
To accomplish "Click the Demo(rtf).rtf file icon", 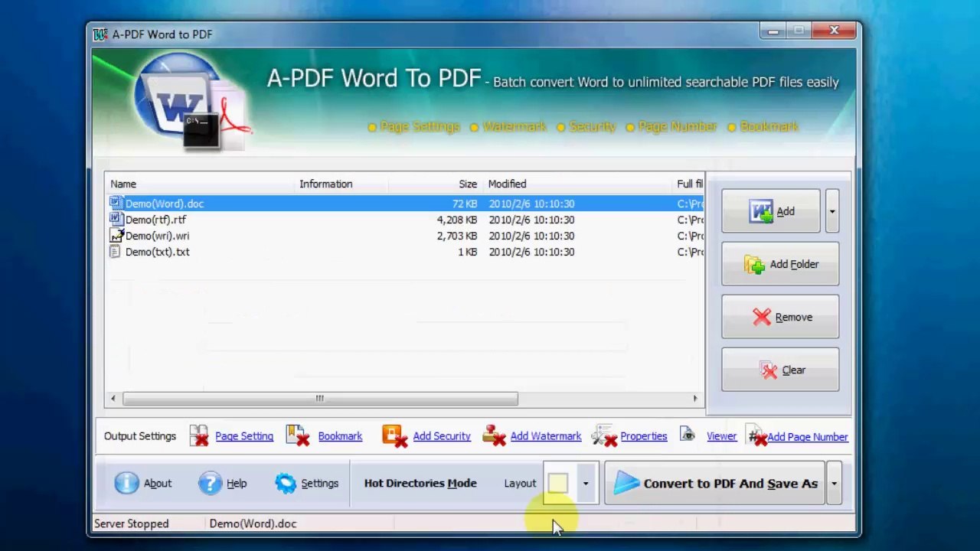I will click(116, 220).
